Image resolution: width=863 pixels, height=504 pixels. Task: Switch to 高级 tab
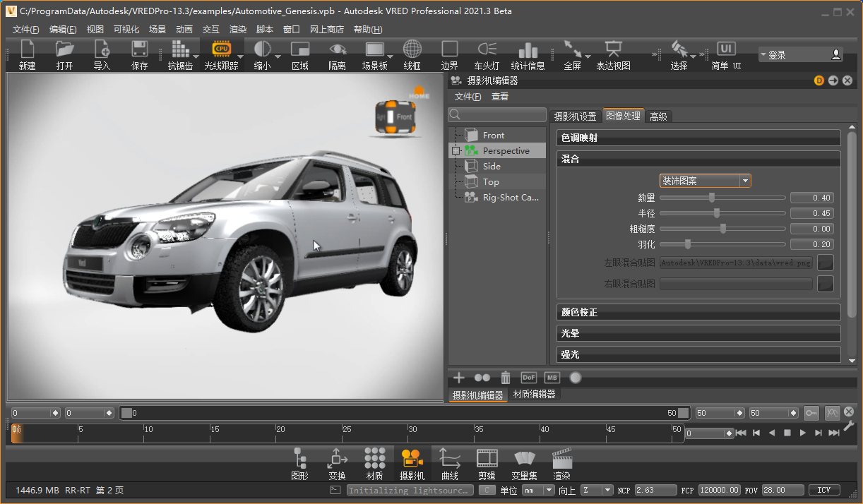(659, 116)
